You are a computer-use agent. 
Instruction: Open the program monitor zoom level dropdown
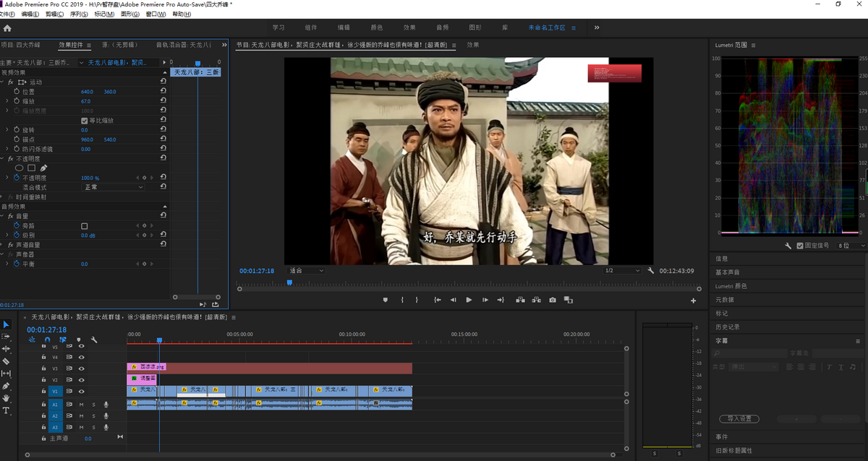tap(307, 271)
